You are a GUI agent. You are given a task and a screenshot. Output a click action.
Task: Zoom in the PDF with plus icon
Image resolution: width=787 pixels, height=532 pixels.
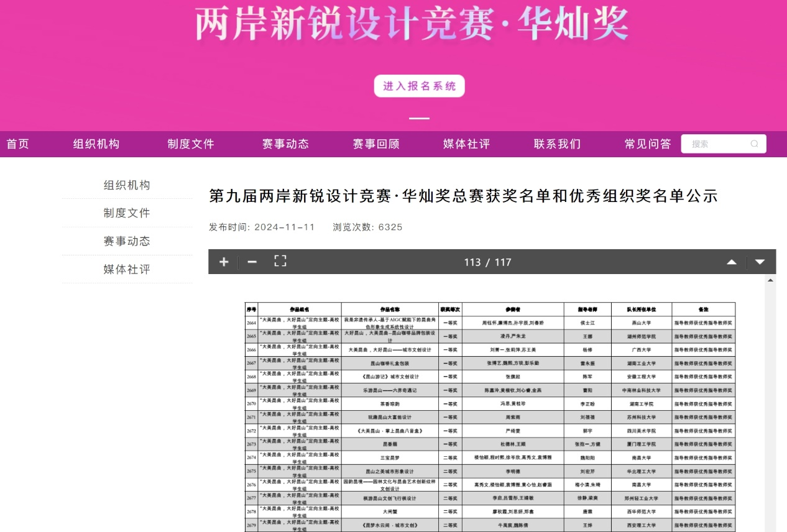224,262
